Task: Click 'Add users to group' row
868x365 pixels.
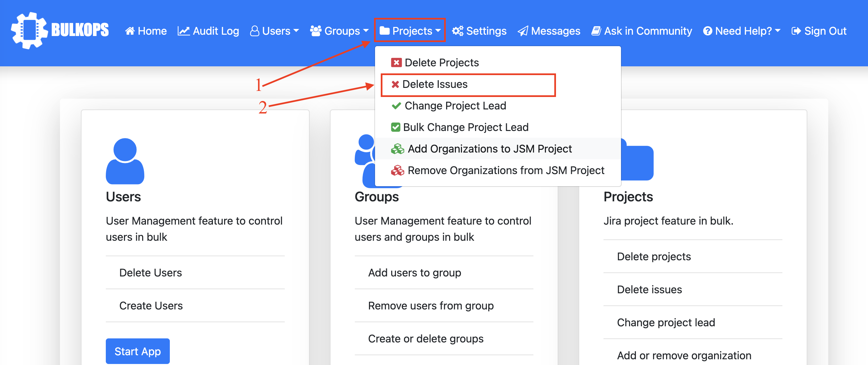Action: (x=444, y=273)
